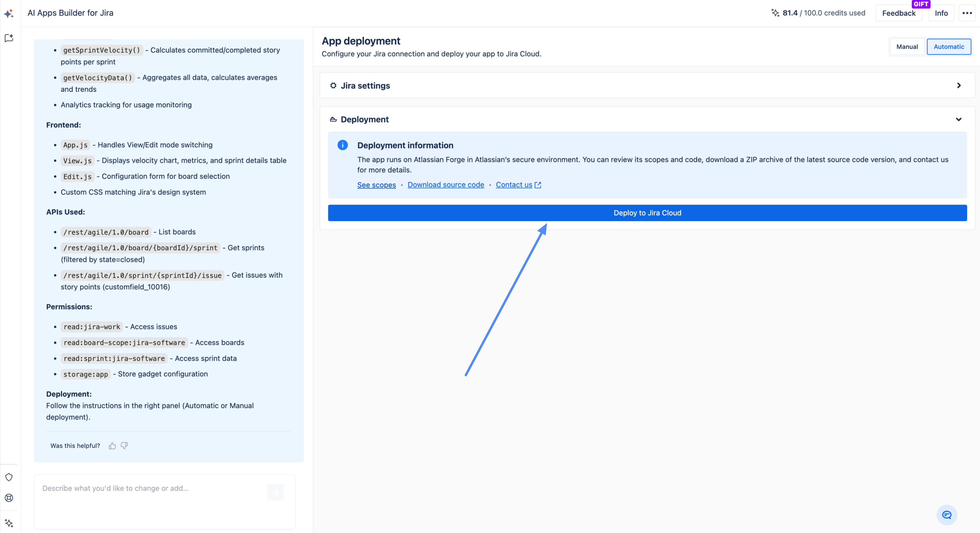
Task: Open the See scopes link
Action: click(x=376, y=185)
